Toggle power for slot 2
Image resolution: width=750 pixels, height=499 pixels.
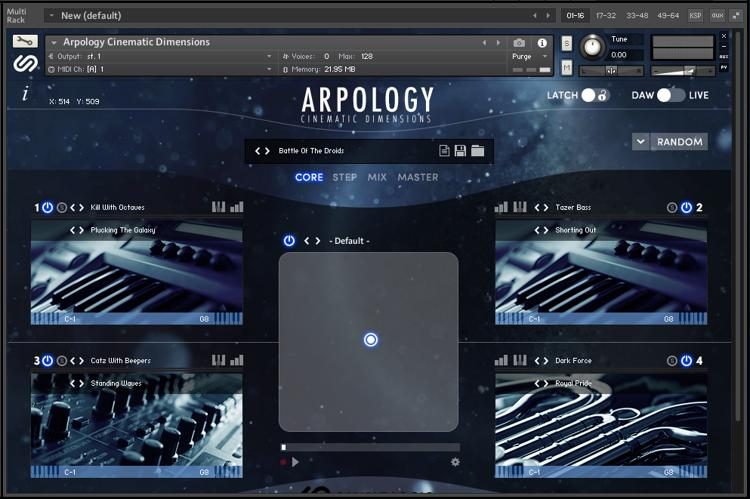[686, 208]
